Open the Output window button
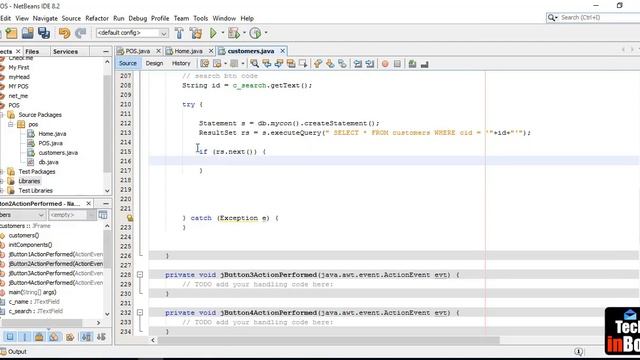This screenshot has width=640, height=360. 14,351
